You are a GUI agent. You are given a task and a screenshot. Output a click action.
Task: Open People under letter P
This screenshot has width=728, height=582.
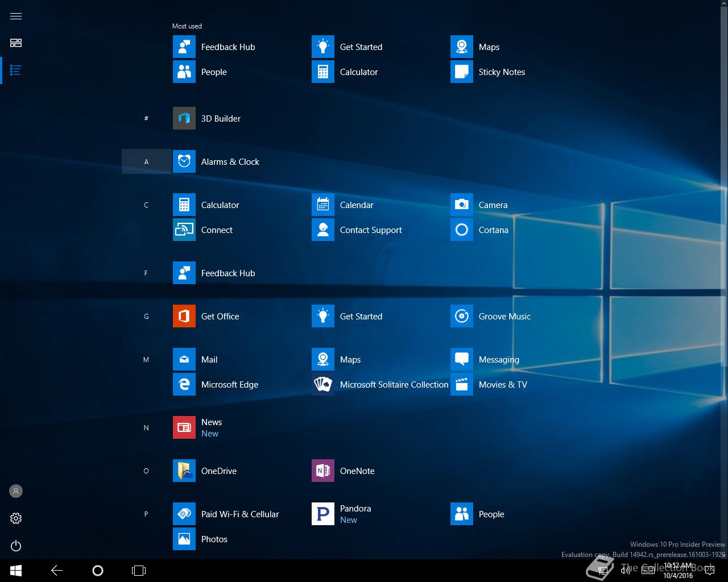point(519,514)
